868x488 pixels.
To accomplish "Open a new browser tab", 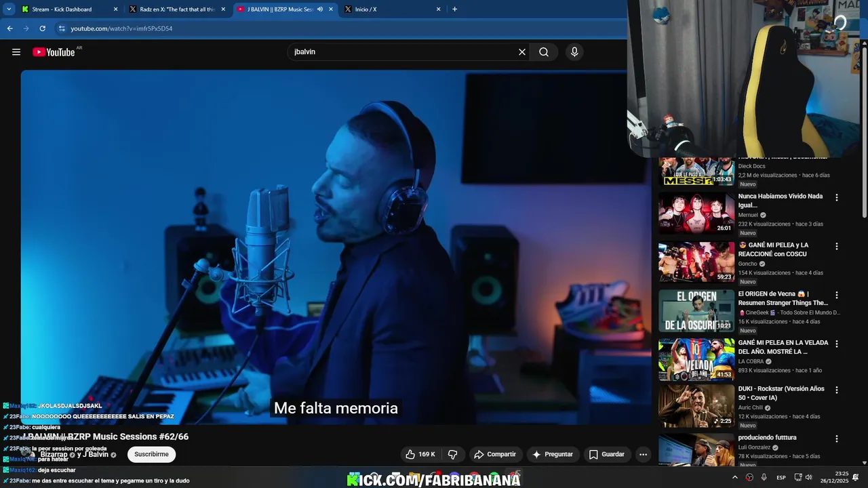I will 454,9.
